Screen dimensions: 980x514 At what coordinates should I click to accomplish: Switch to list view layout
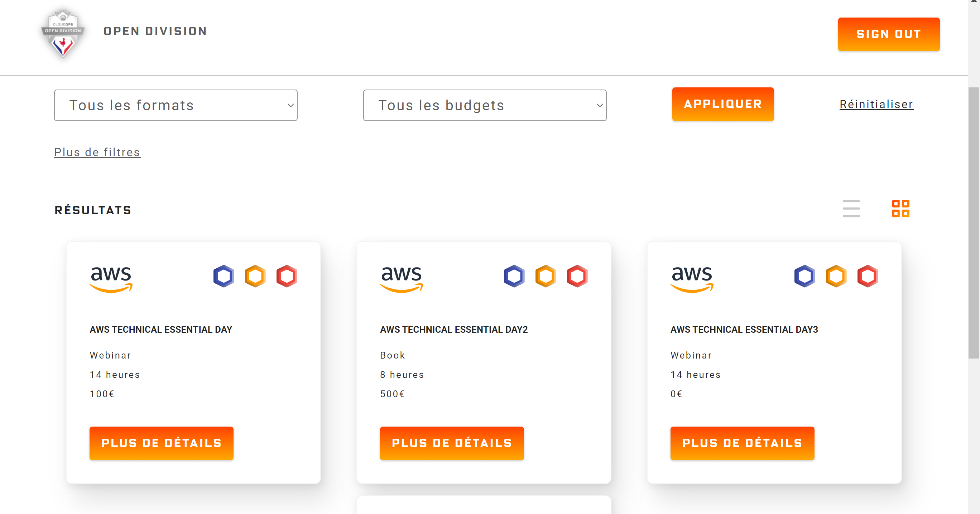point(851,208)
